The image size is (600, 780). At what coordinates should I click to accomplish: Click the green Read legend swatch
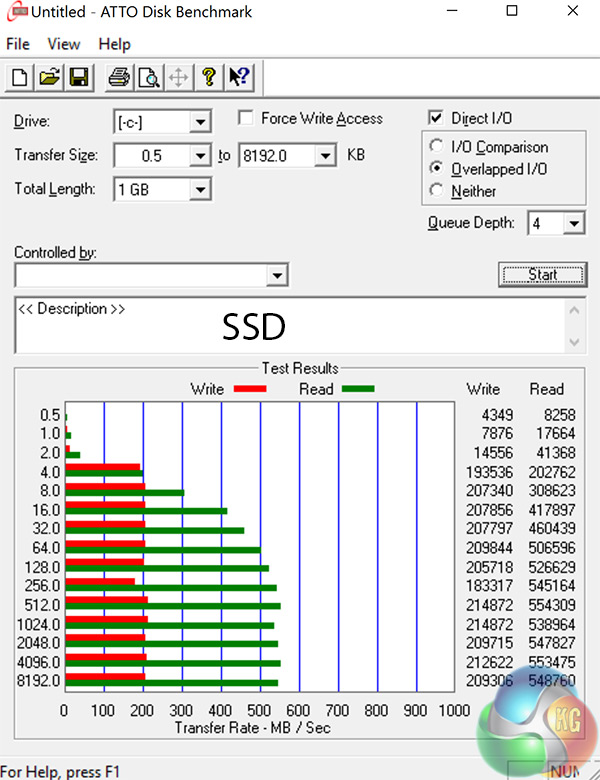358,389
